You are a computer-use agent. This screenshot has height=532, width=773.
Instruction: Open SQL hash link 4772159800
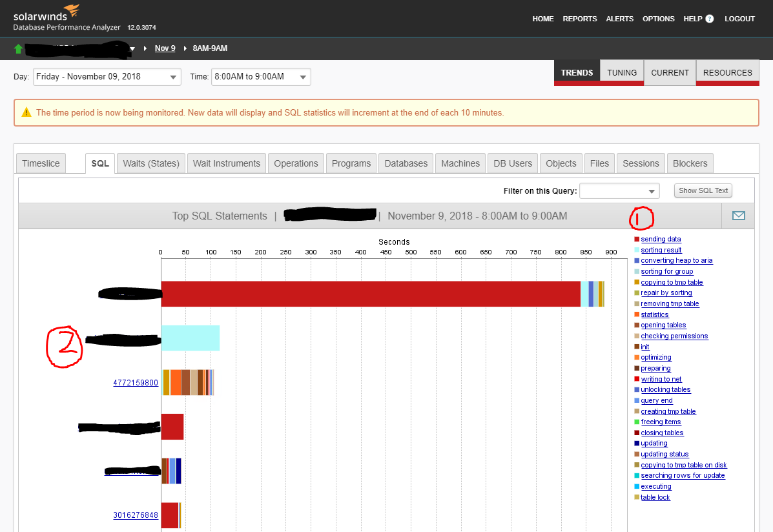[136, 383]
